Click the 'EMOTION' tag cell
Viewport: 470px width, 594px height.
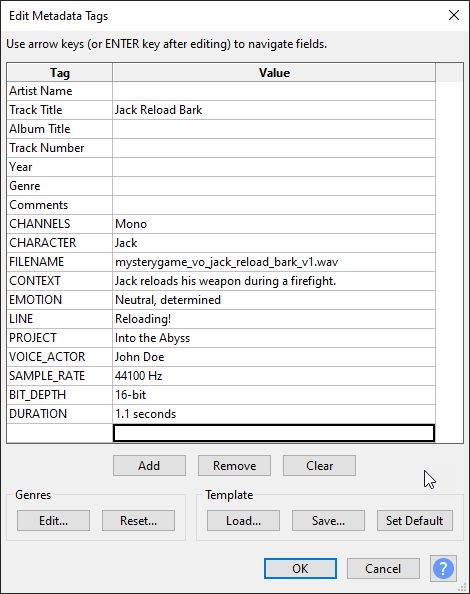pos(59,300)
